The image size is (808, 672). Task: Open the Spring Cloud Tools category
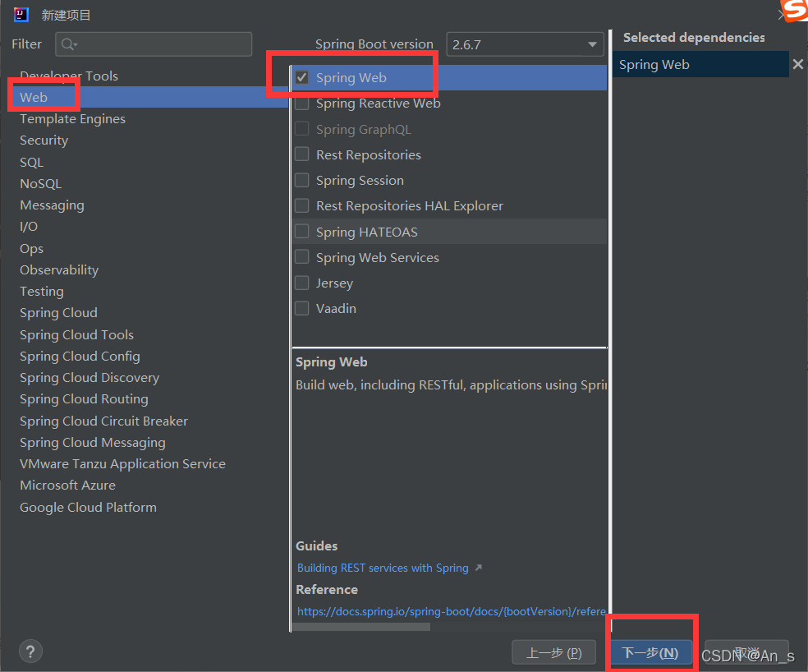(77, 334)
